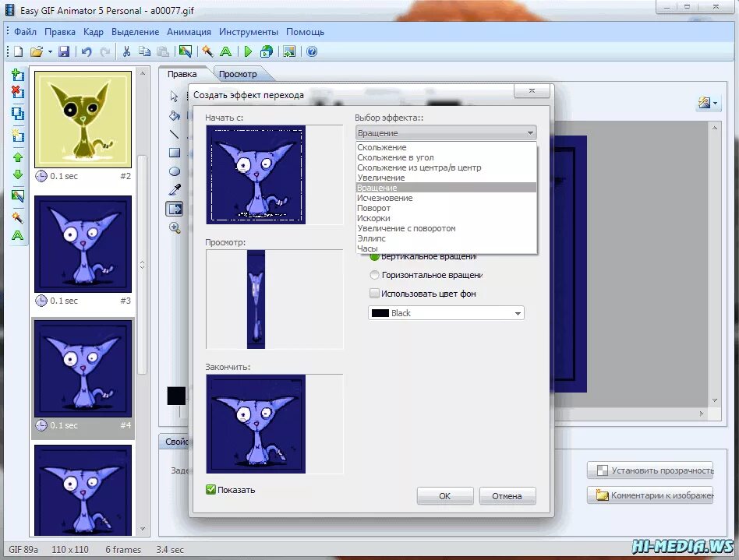Select horizontal rotation radio button
The width and height of the screenshot is (739, 560).
pos(374,275)
